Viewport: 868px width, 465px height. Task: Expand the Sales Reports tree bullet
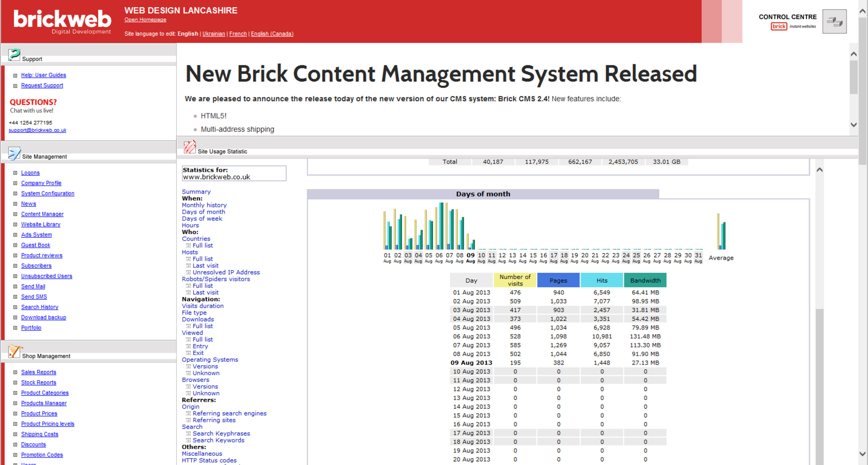click(15, 372)
